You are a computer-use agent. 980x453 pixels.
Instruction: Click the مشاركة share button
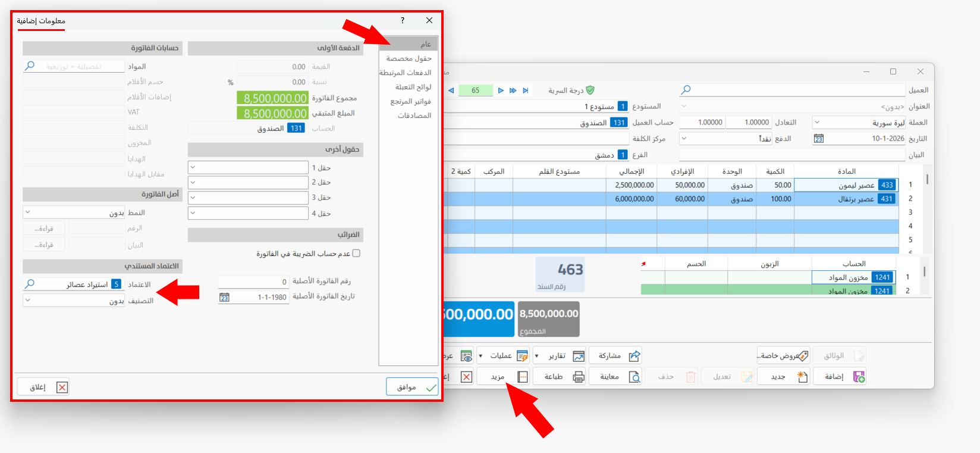coord(615,356)
